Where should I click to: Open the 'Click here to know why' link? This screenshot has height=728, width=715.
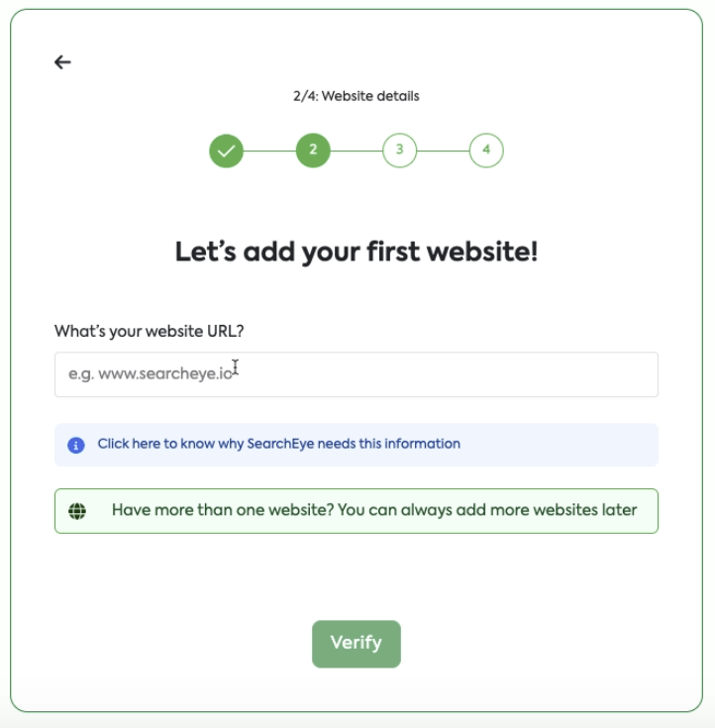278,444
